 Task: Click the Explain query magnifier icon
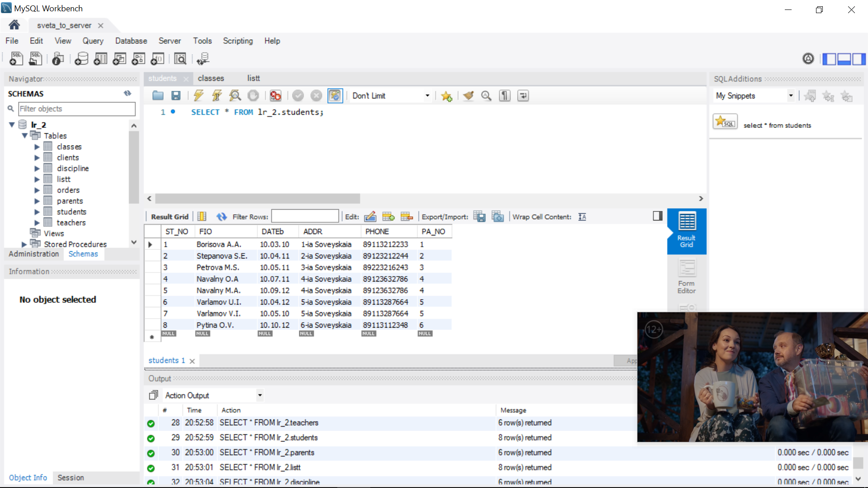[x=235, y=95]
